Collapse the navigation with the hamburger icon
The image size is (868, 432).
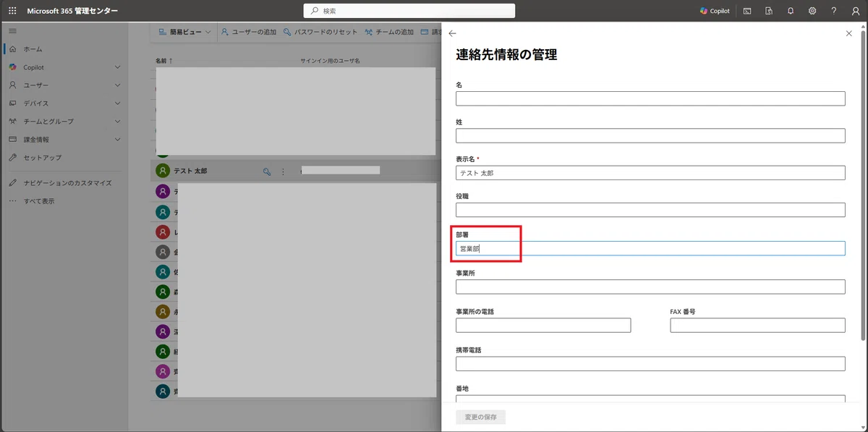coord(12,31)
